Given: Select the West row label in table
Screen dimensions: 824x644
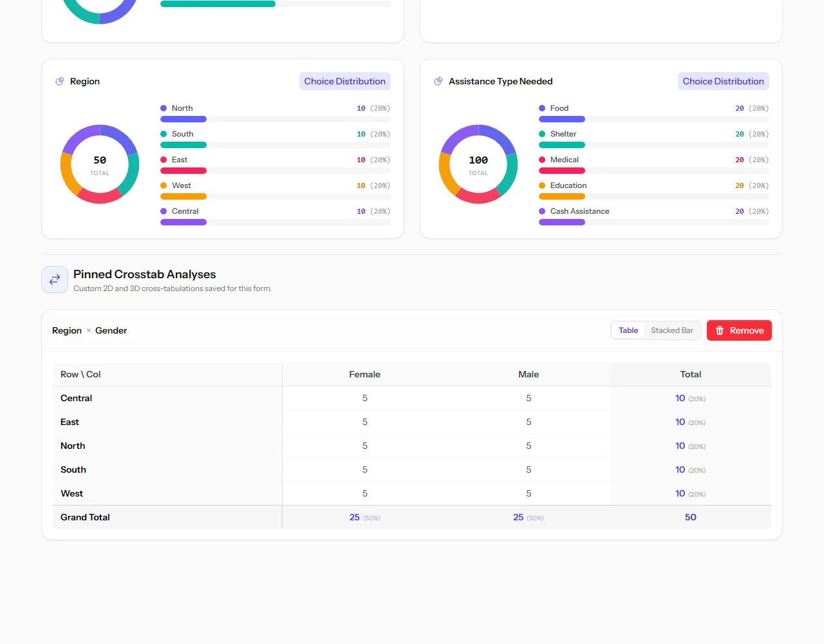Looking at the screenshot, I should tap(72, 493).
